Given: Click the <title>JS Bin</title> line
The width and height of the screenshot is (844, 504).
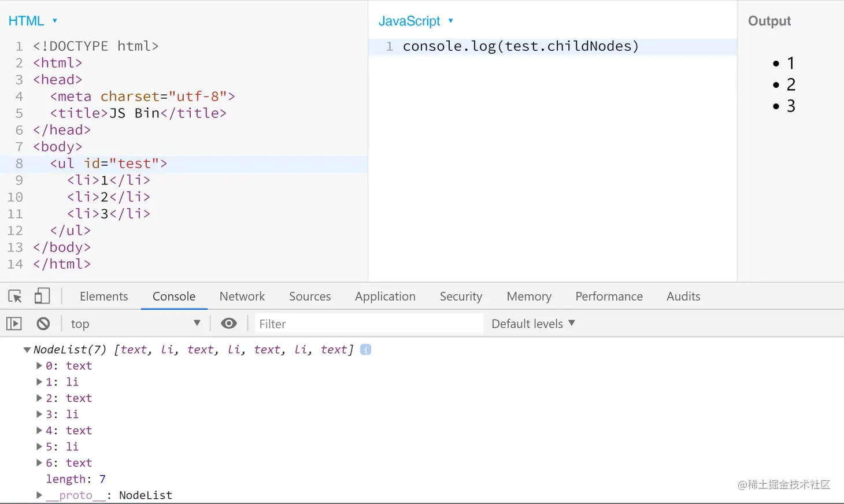Looking at the screenshot, I should (138, 113).
